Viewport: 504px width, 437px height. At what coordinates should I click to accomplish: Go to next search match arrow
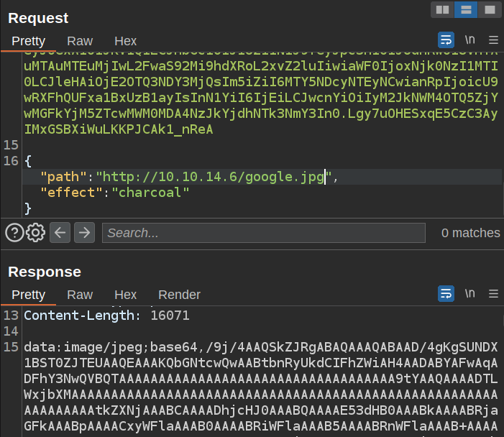[x=84, y=232]
